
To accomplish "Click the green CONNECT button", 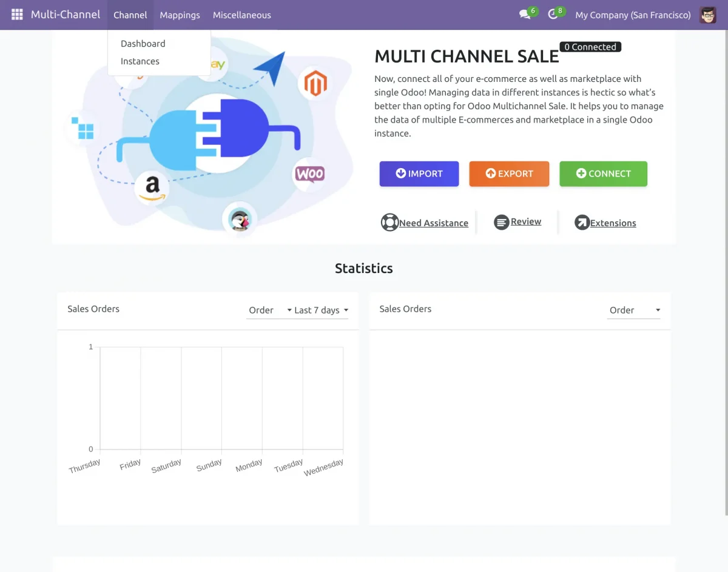I will pyautogui.click(x=603, y=173).
